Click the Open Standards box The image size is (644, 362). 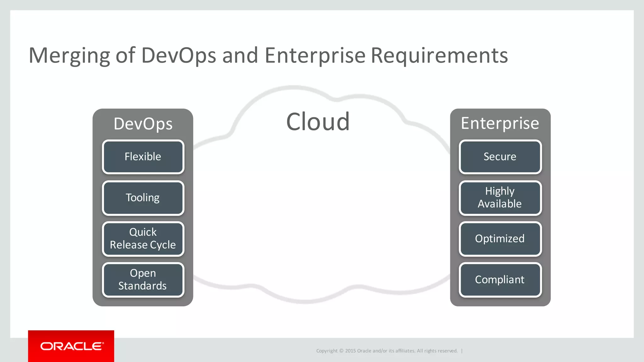pos(143,279)
